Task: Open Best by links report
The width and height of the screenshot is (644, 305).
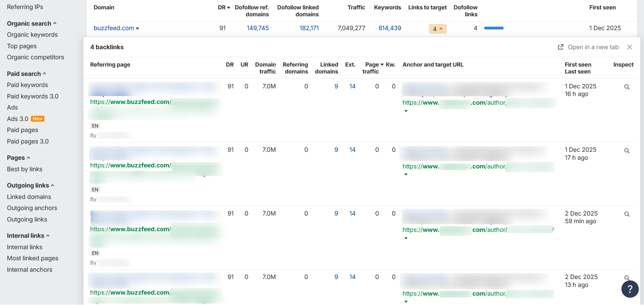Action: tap(25, 169)
